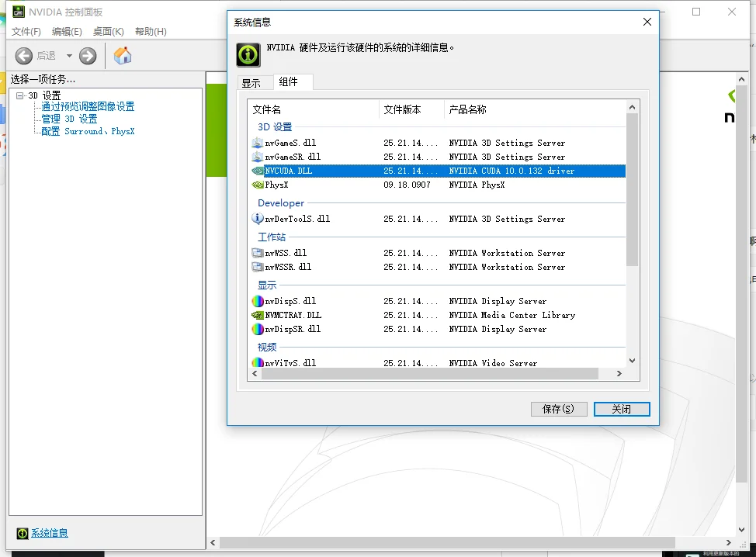The width and height of the screenshot is (756, 557).
Task: Click the component list vertical scrollbar thumb
Action: pyautogui.click(x=632, y=189)
